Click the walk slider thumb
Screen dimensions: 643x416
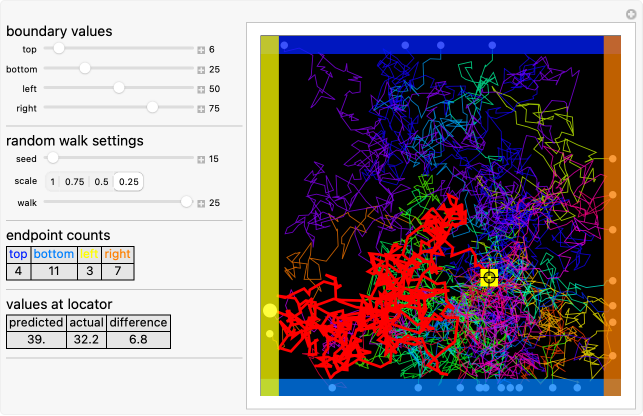click(x=187, y=201)
